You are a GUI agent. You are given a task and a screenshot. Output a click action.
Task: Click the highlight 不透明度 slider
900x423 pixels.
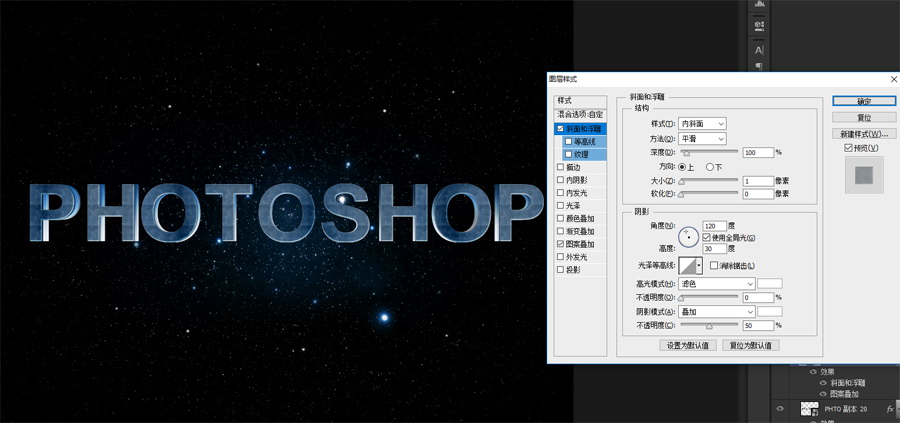pyautogui.click(x=709, y=298)
